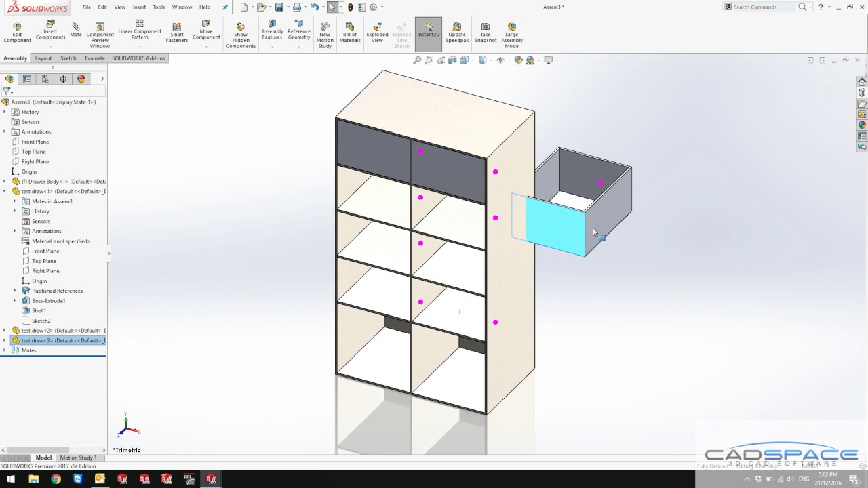Open the Insert menu

click(x=139, y=7)
